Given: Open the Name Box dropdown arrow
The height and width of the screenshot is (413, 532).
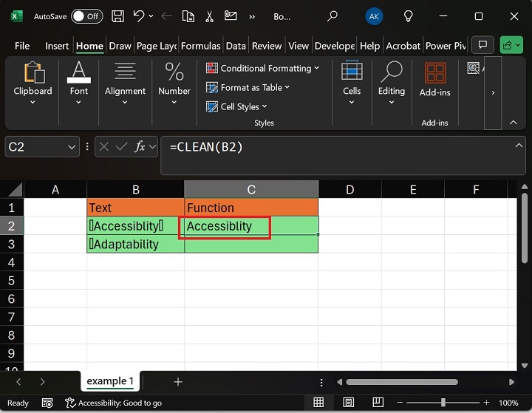Looking at the screenshot, I should [x=72, y=147].
